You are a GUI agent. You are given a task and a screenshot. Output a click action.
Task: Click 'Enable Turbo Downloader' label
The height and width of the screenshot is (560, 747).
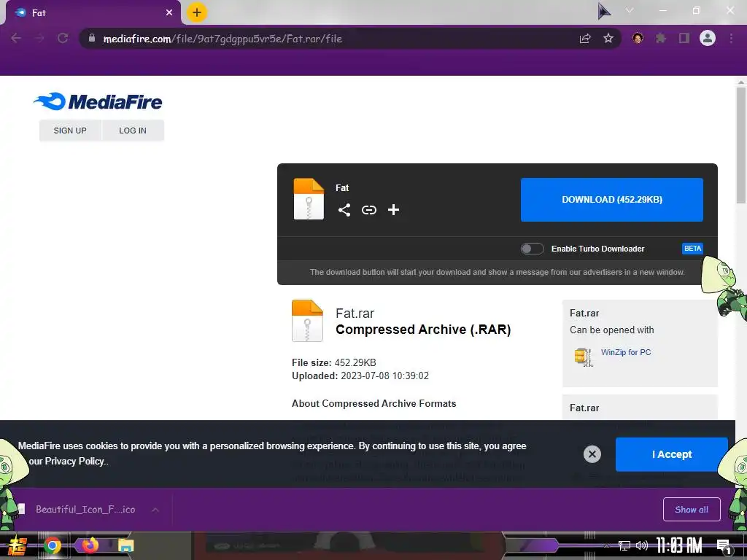[598, 249]
